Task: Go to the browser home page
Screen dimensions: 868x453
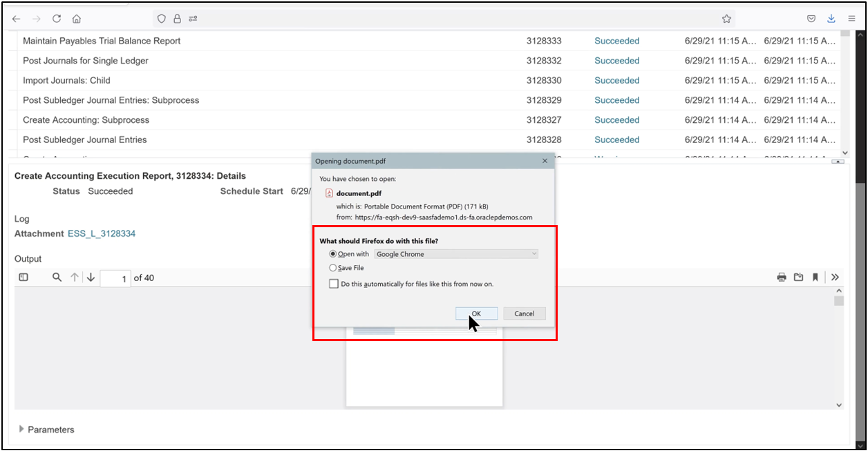Action: 76,19
